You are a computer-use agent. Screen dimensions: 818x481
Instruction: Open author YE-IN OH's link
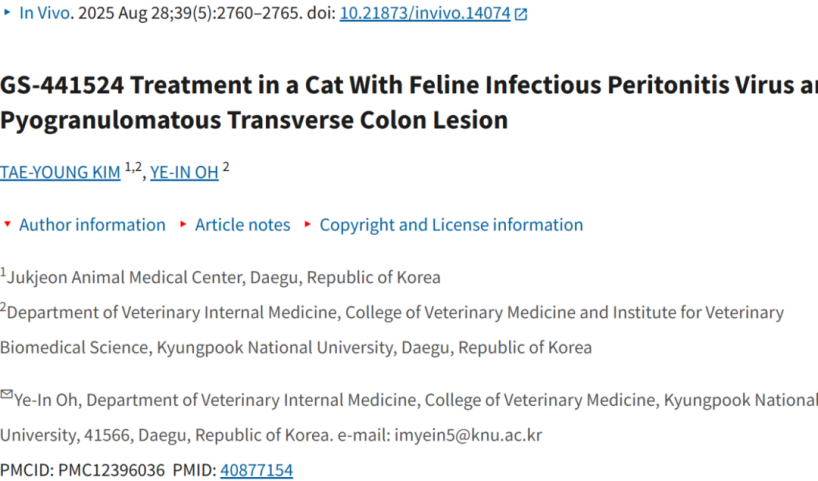pyautogui.click(x=184, y=173)
